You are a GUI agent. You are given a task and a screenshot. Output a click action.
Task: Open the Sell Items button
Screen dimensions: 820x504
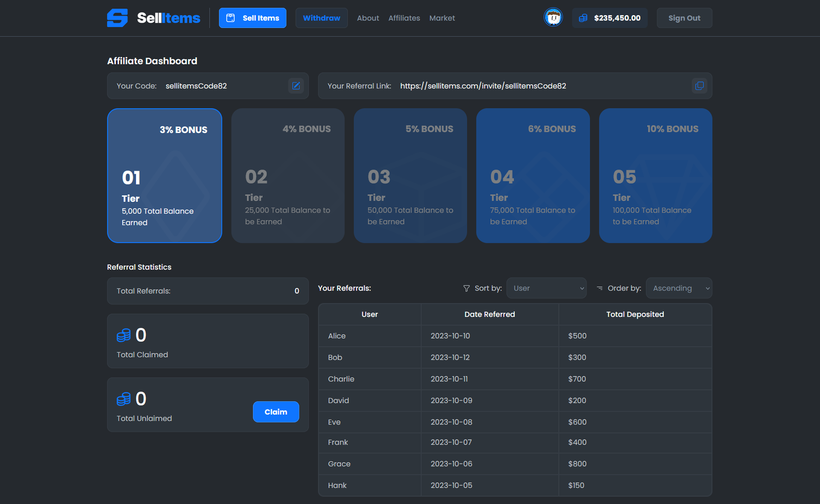pos(252,18)
